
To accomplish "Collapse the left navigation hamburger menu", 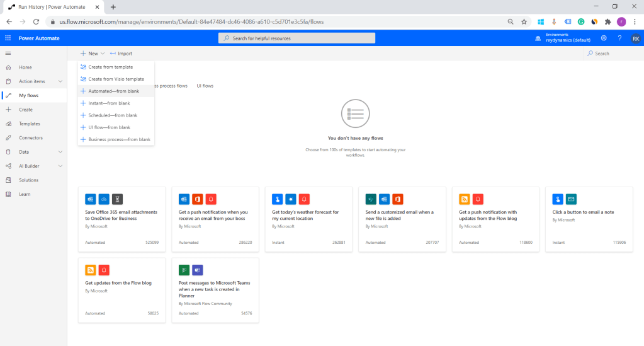I will coord(8,53).
